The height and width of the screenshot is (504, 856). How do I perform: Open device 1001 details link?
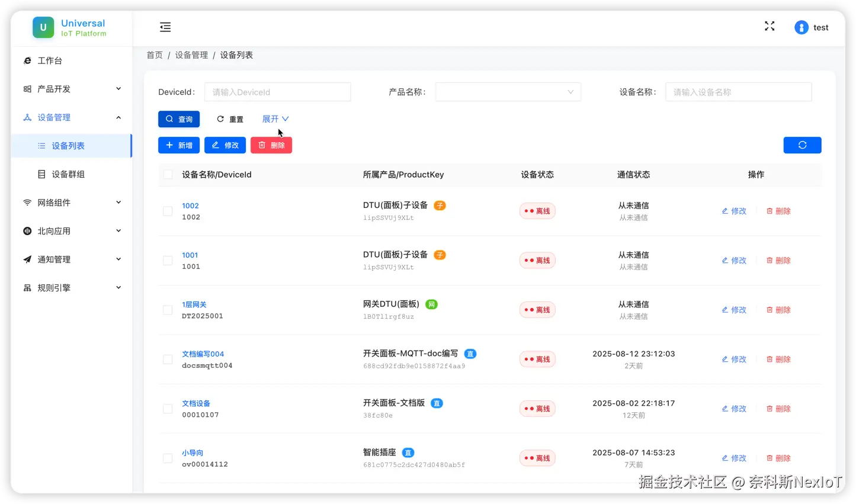point(190,255)
